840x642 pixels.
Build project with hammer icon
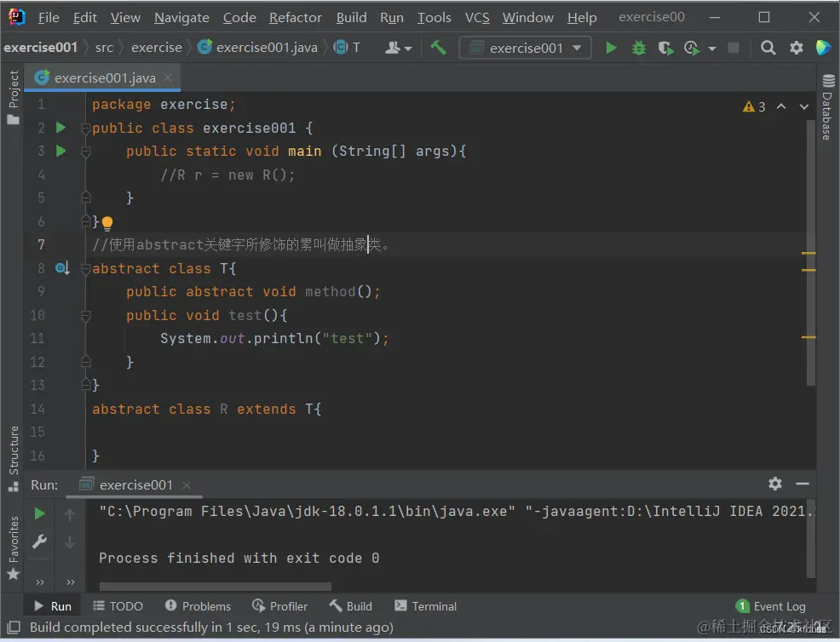coord(438,49)
